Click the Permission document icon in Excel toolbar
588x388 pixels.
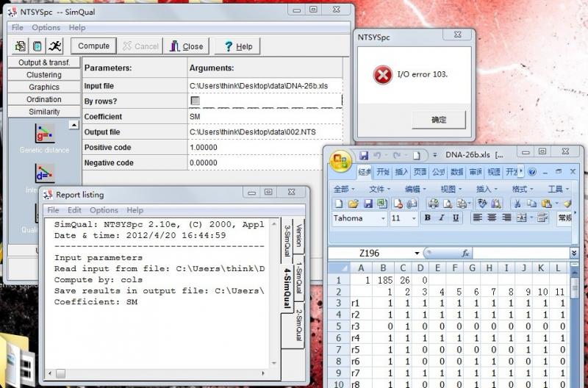(398, 204)
